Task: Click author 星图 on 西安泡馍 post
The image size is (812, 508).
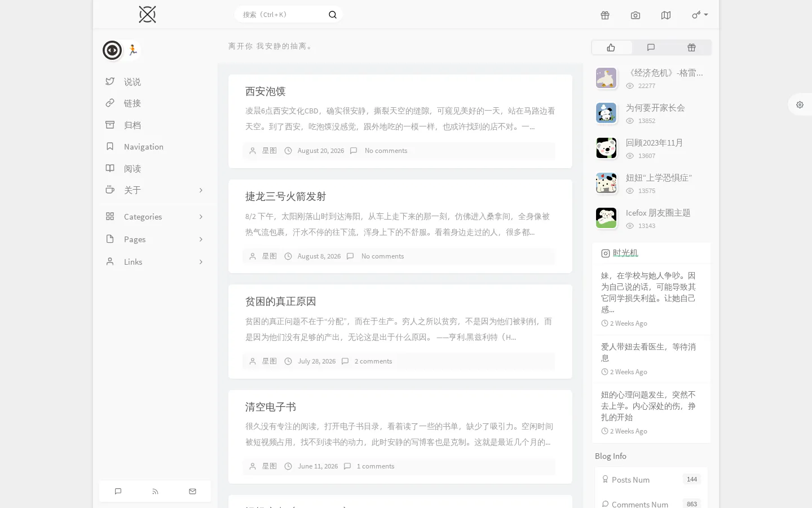Action: pos(269,151)
